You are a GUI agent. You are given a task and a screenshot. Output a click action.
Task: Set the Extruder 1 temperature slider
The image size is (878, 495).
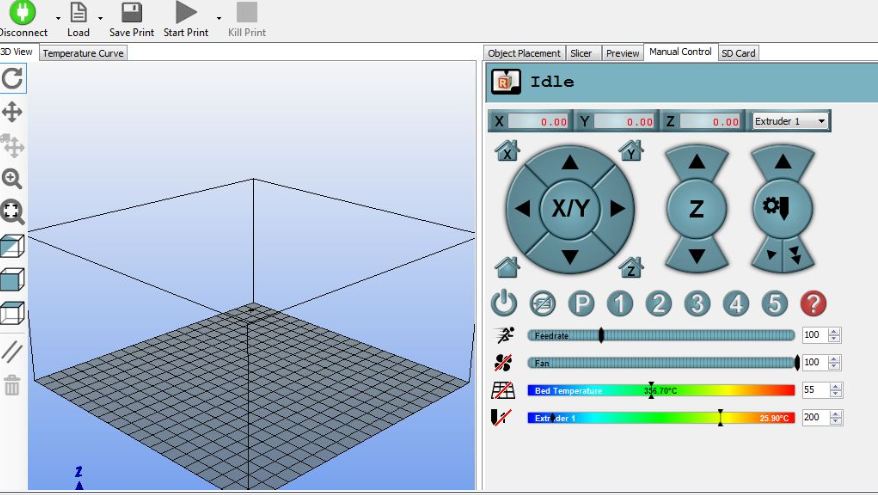661,418
